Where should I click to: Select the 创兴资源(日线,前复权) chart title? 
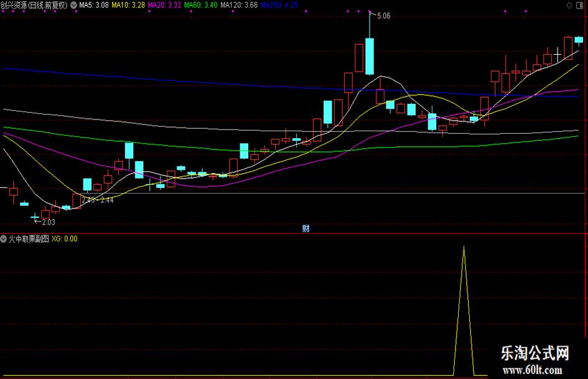(34, 5)
